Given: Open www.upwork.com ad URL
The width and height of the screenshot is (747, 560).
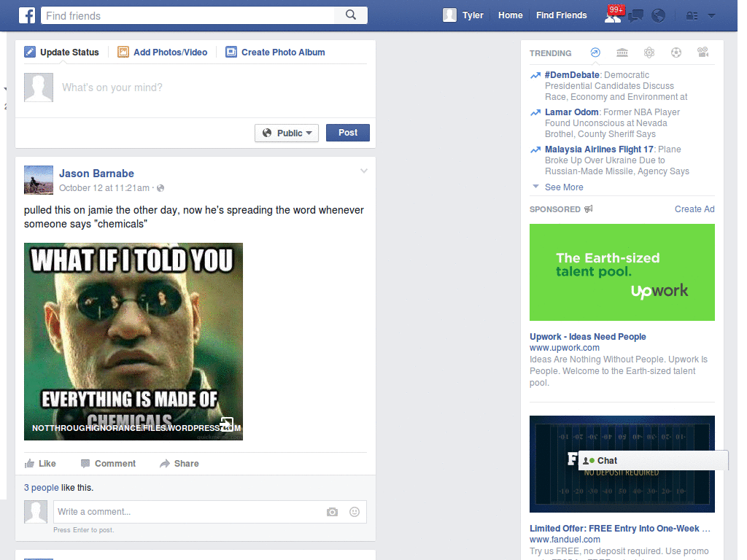Looking at the screenshot, I should click(x=565, y=348).
